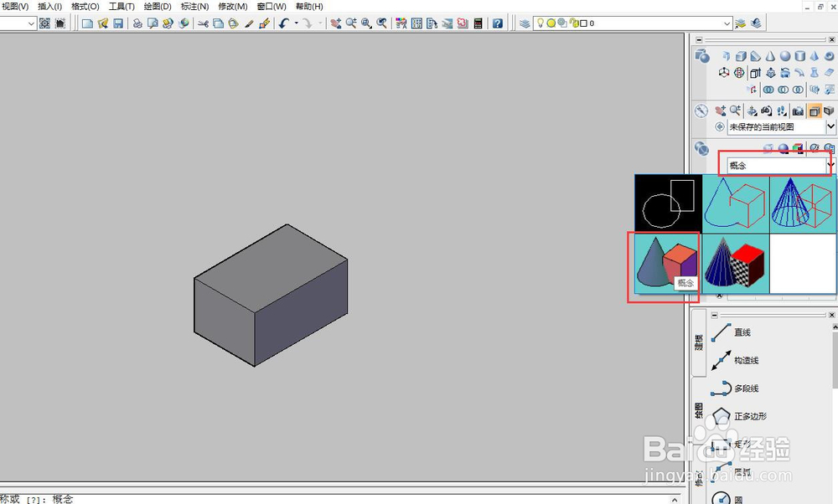Choose the realistic style thumbnail
The width and height of the screenshot is (838, 504).
pos(736,263)
